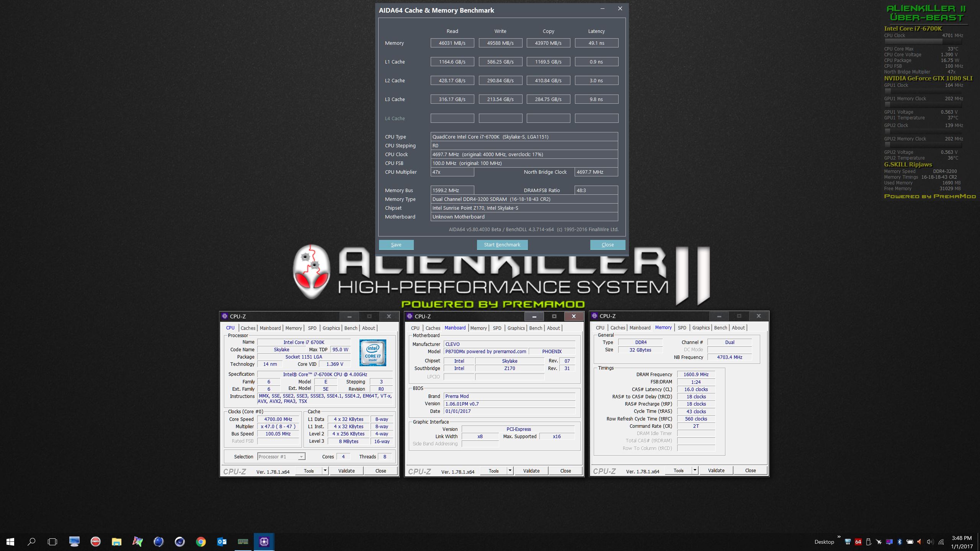Open the clock showing 3:48 PM

coord(962,542)
